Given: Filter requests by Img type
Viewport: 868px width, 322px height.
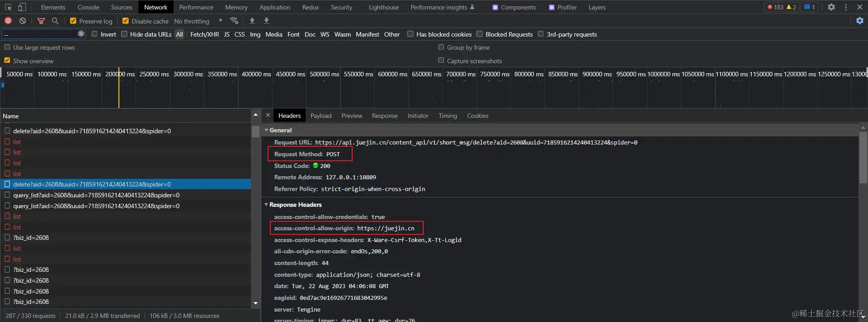Looking at the screenshot, I should coord(255,34).
